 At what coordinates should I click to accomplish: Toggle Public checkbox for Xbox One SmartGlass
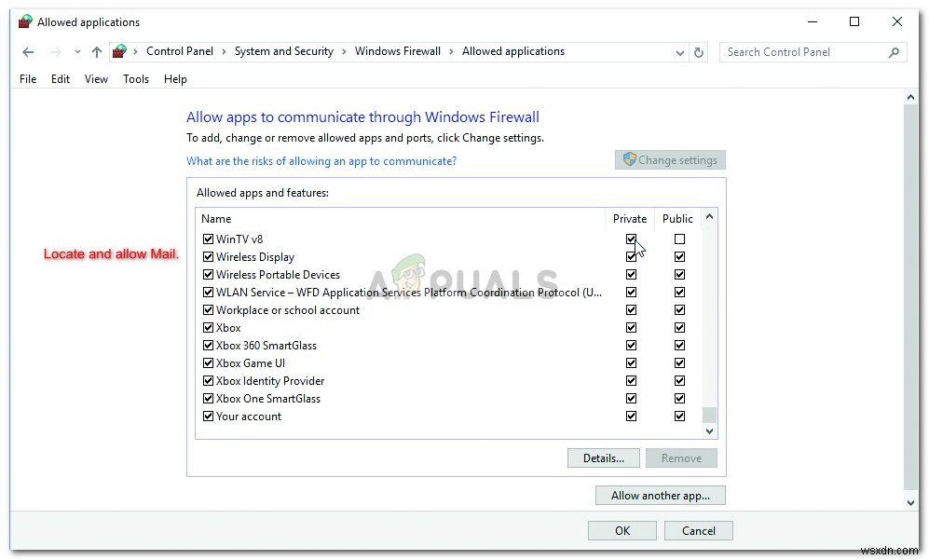(679, 399)
